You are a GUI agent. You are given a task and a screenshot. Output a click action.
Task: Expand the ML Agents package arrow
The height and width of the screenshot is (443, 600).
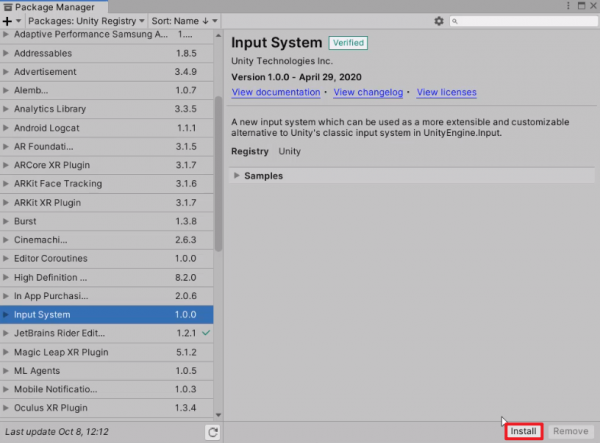click(x=5, y=371)
